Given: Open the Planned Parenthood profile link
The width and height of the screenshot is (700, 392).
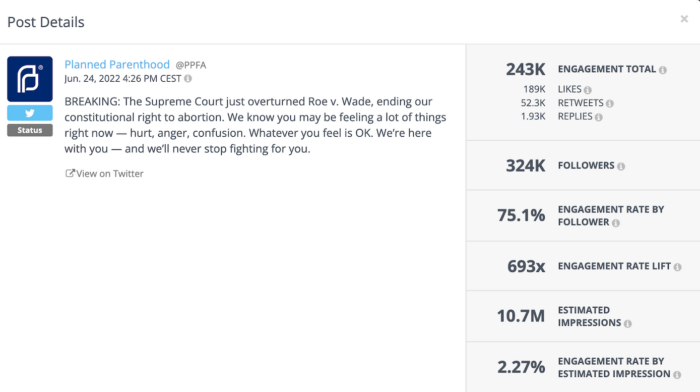Looking at the screenshot, I should 117,64.
